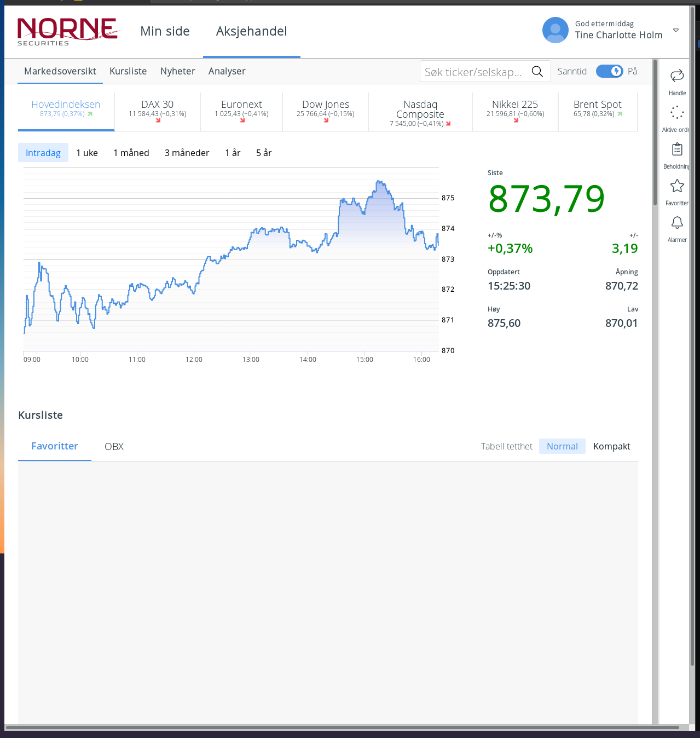This screenshot has height=738, width=700.
Task: Set table density to Normal
Action: coord(562,446)
